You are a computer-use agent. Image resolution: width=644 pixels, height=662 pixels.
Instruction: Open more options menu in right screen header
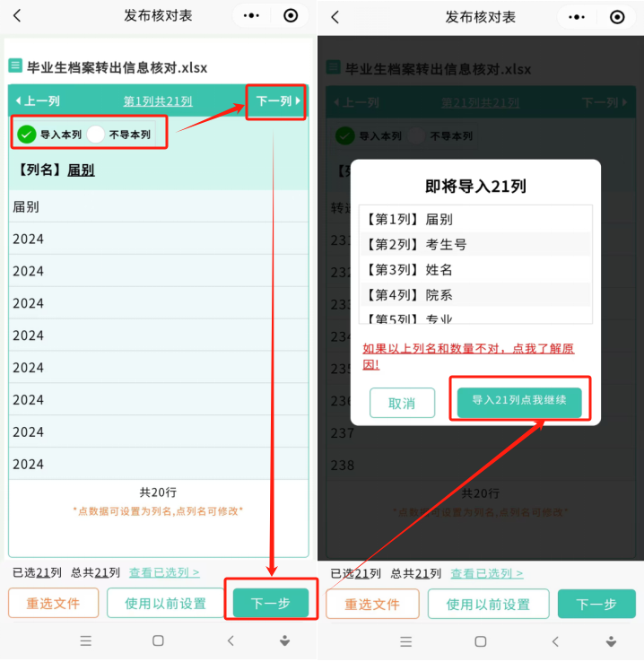(577, 17)
